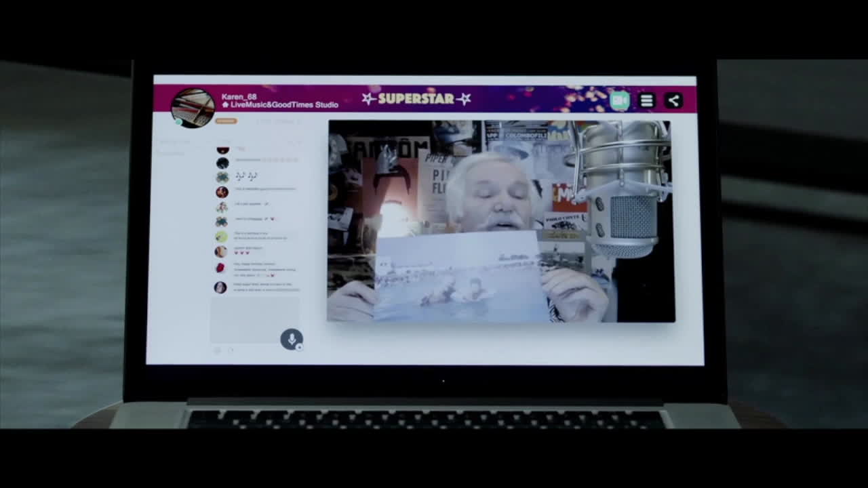This screenshot has height=488, width=868.
Task: Open the hamburger menu in header
Action: tap(647, 100)
